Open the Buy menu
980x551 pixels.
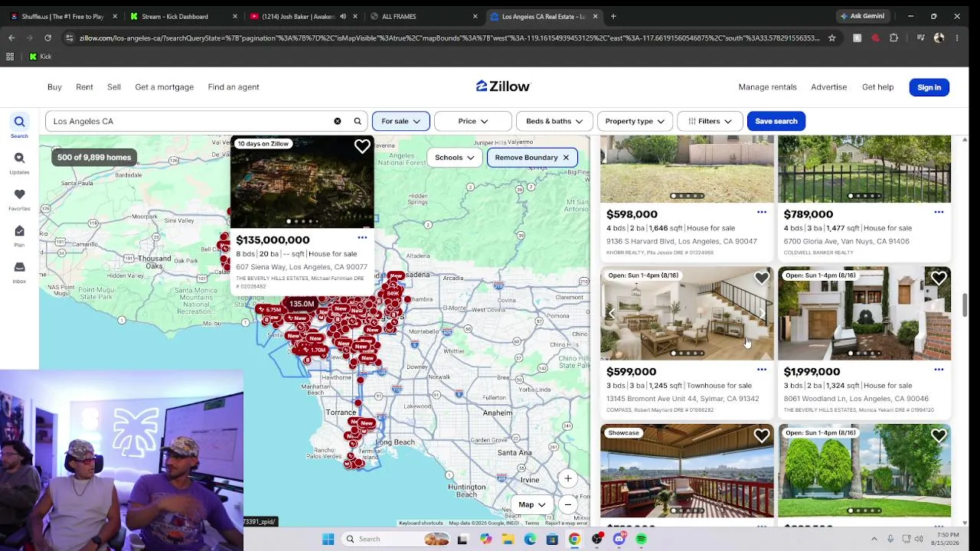54,86
